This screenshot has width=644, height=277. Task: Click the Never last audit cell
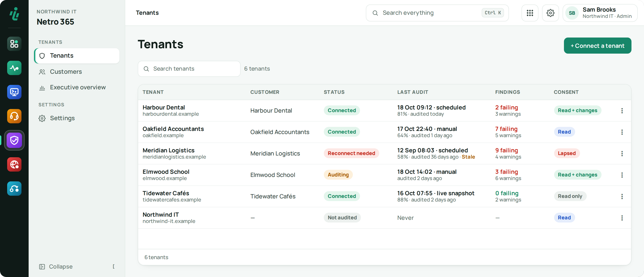(405, 218)
